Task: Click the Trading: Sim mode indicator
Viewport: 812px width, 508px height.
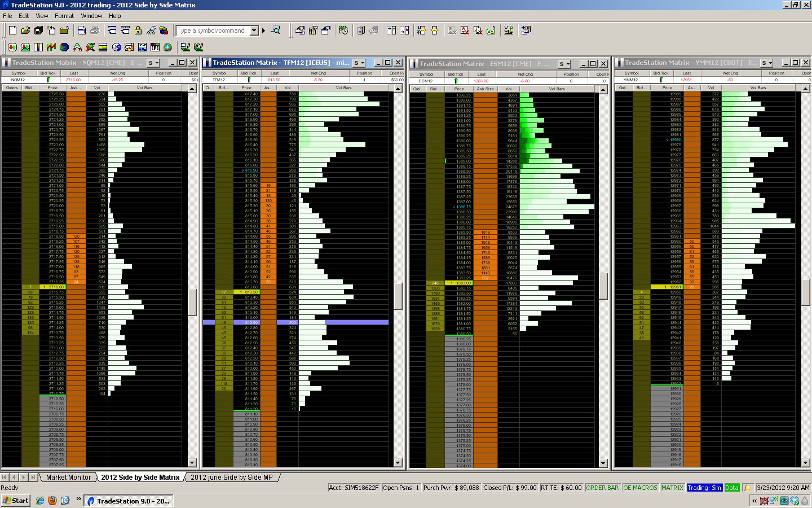Action: point(704,488)
